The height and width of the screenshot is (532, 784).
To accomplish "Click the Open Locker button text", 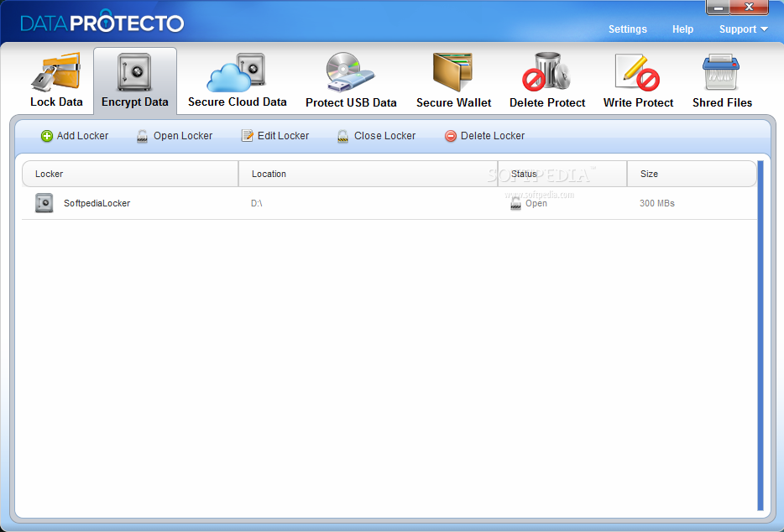I will click(x=183, y=136).
